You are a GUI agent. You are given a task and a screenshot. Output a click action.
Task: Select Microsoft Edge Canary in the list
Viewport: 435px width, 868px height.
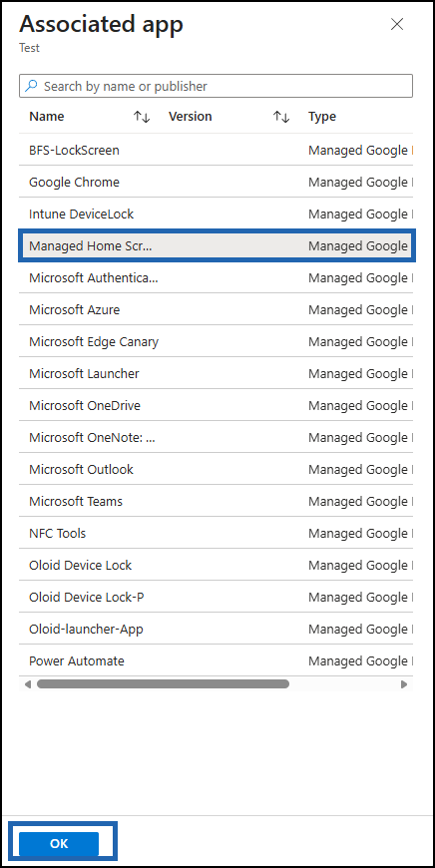click(216, 341)
